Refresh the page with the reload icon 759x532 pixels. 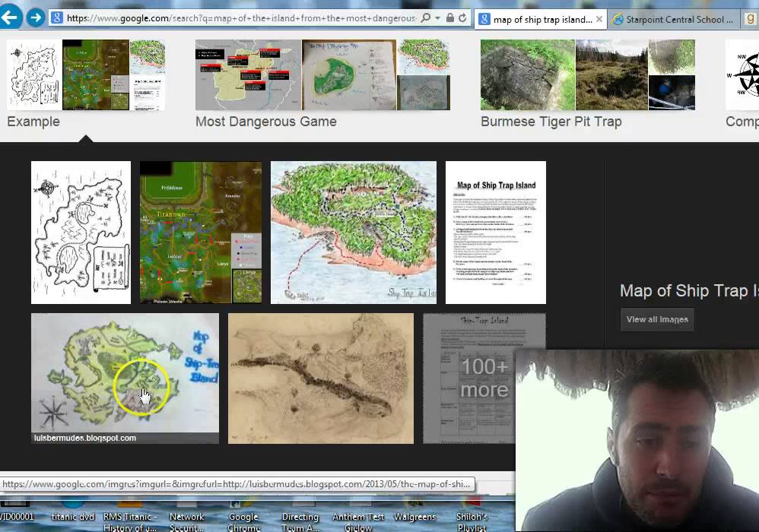click(462, 18)
